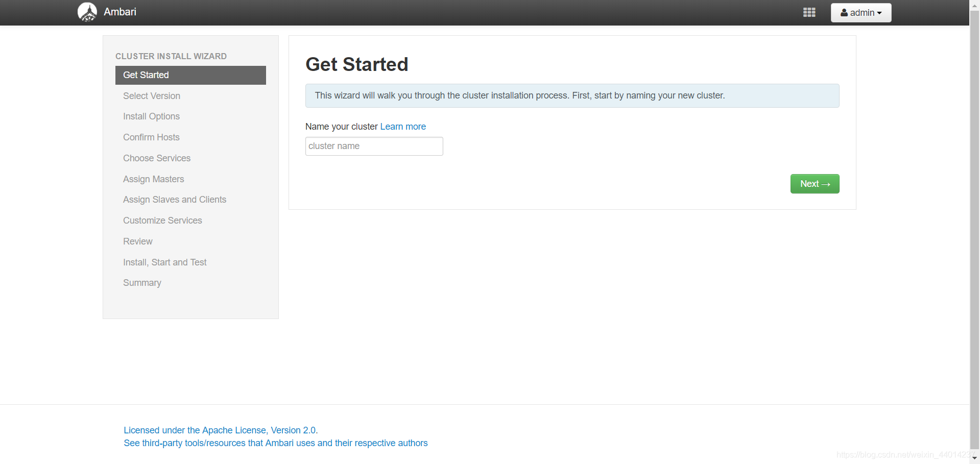This screenshot has height=464, width=980.
Task: Select Get Started wizard step
Action: click(x=190, y=75)
